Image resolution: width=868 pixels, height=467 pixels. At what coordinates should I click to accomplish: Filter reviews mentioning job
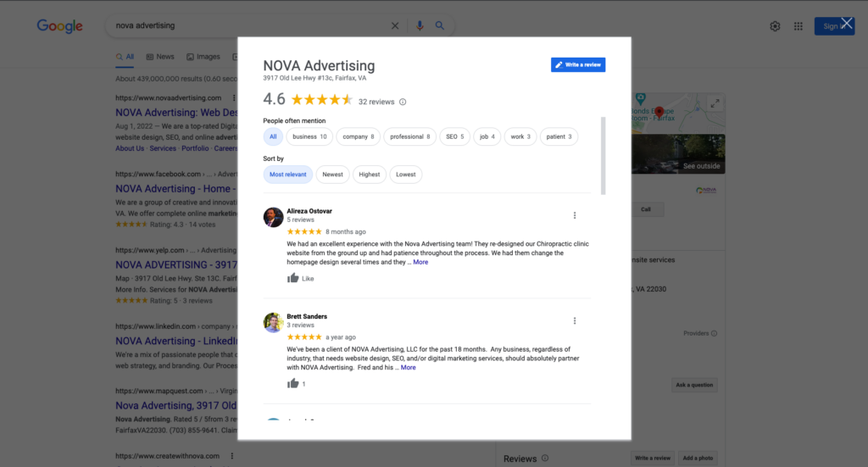(487, 136)
